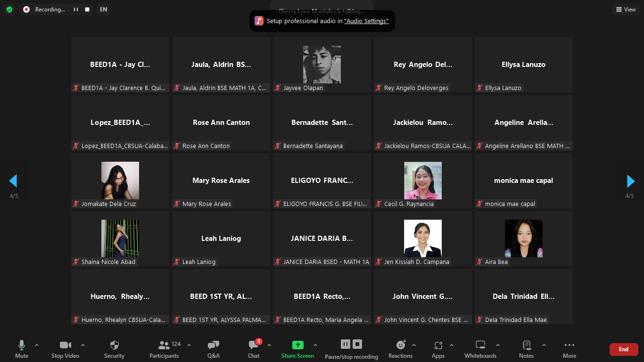644x362 pixels.
Task: Stop Video using the camera button
Action: [x=65, y=349]
